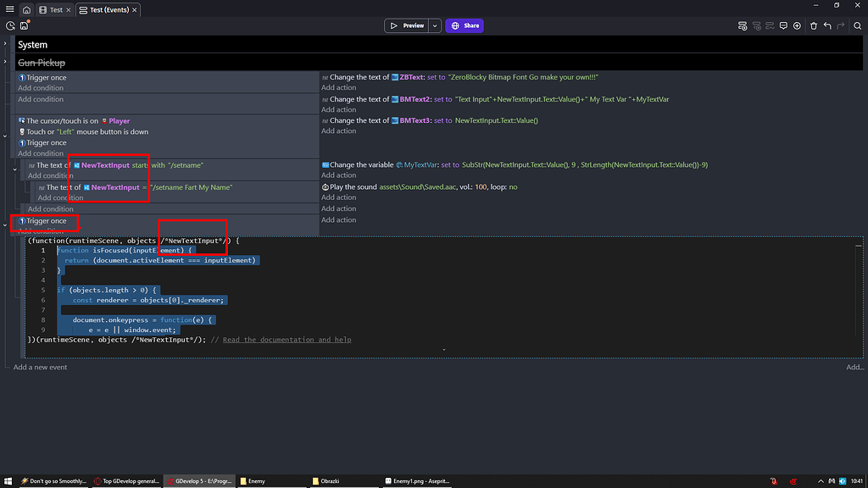Undo the last change via the toolbar arrow
This screenshot has height=488, width=868.
pos(828,25)
